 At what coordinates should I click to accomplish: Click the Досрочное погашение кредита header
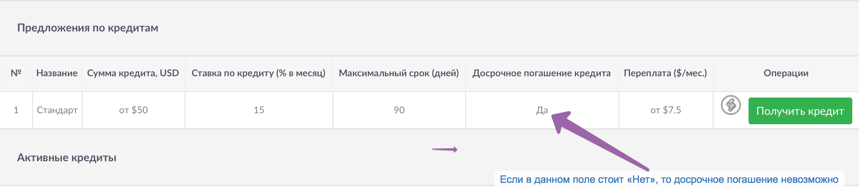click(541, 73)
